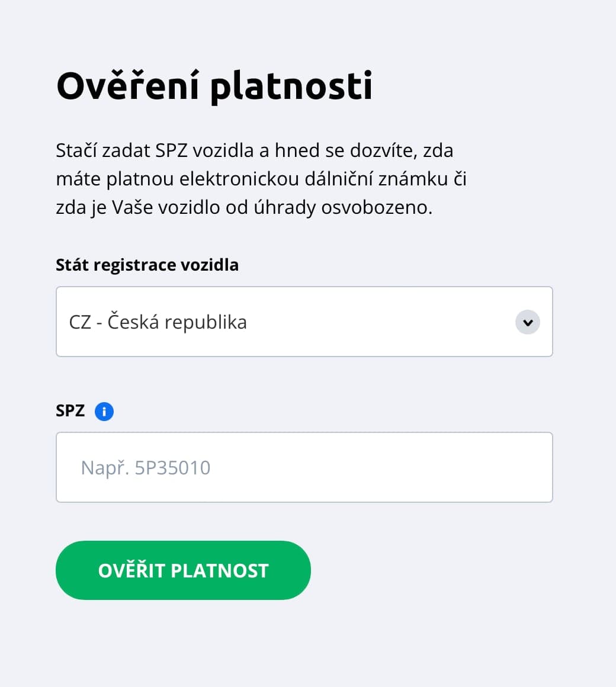
Task: Click the dropdown indicator icon for vehicle registration state
Action: (527, 322)
